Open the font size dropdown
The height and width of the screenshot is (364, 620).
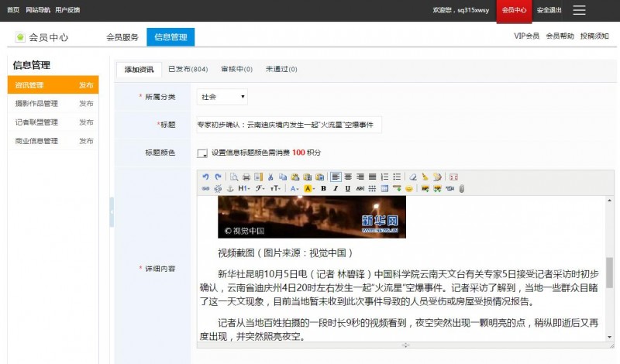click(275, 188)
